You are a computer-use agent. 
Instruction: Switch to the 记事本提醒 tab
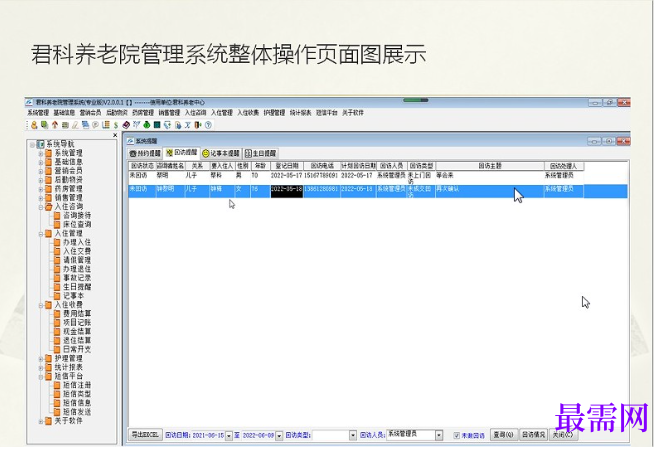pos(221,153)
